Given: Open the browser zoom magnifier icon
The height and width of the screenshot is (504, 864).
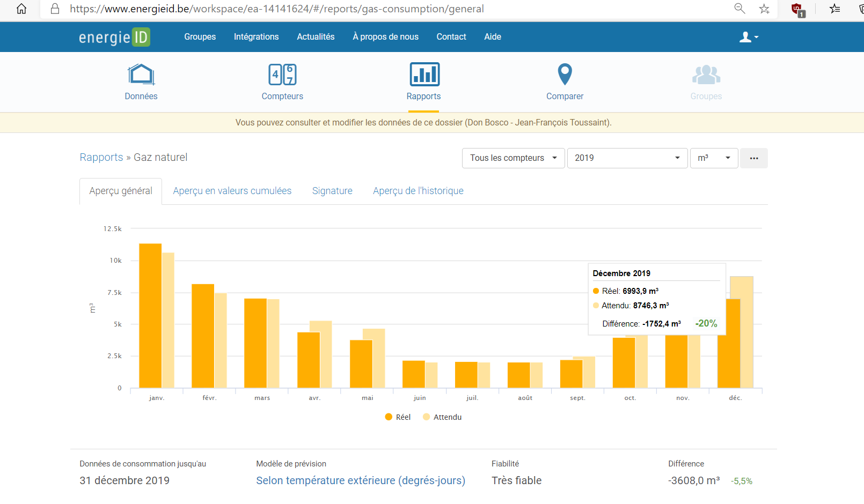Looking at the screenshot, I should coord(739,8).
